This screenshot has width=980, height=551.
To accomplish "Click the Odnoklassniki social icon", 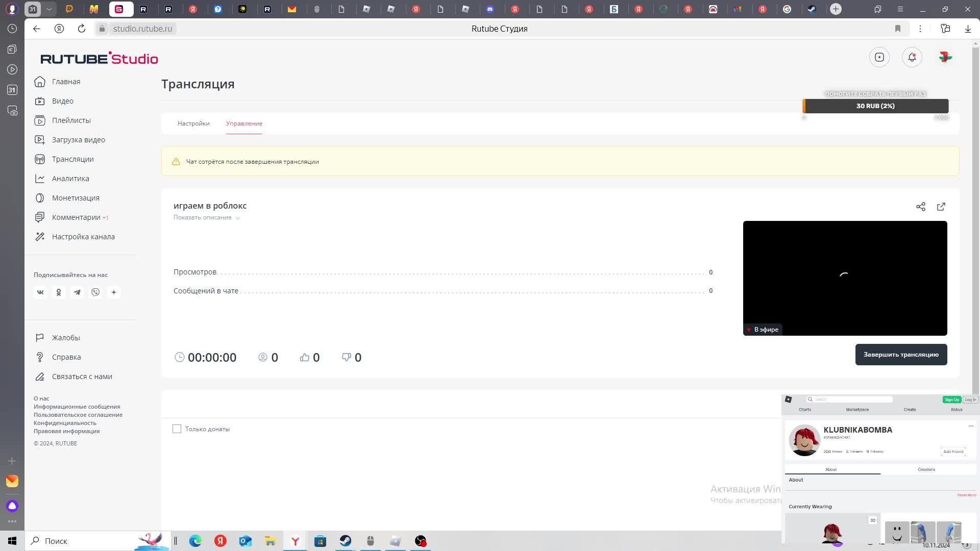I will [x=59, y=292].
